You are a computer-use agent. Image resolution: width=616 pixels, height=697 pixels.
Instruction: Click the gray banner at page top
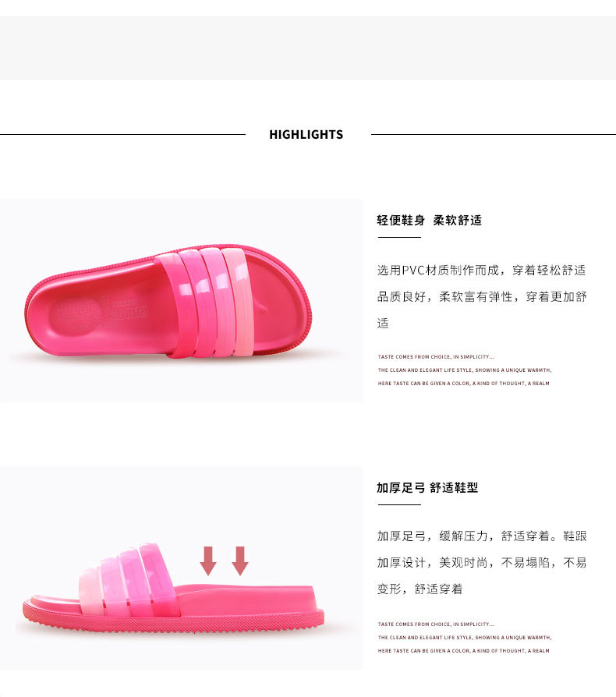pos(308,48)
